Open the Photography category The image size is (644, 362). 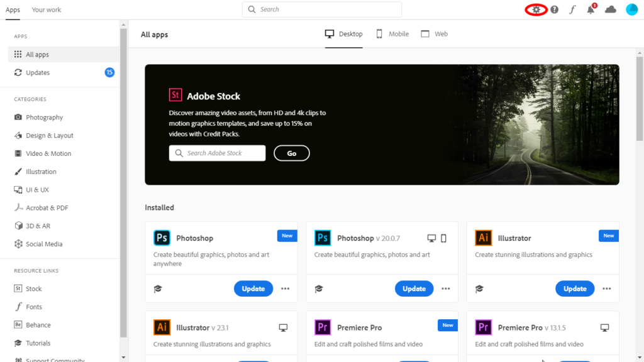(38, 118)
